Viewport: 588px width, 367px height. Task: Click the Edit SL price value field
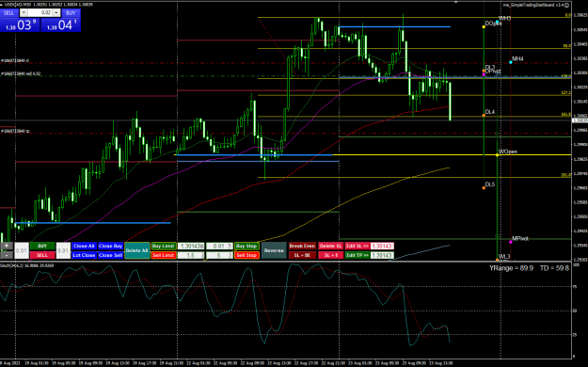(x=382, y=247)
